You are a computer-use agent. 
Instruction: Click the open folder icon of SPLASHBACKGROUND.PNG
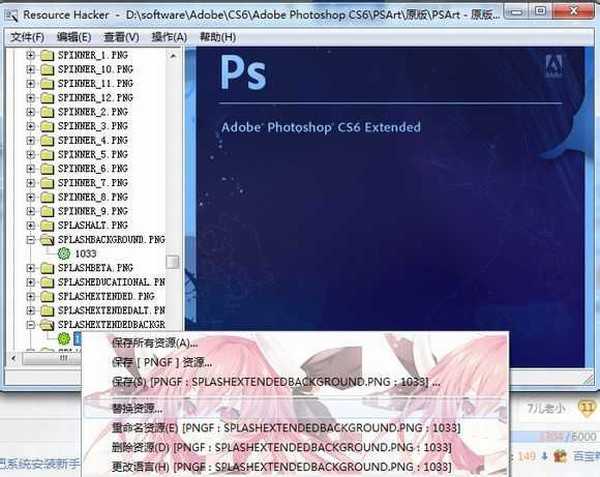[46, 240]
